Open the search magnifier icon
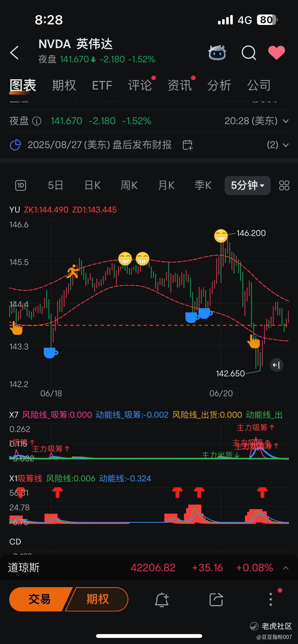 pyautogui.click(x=249, y=53)
